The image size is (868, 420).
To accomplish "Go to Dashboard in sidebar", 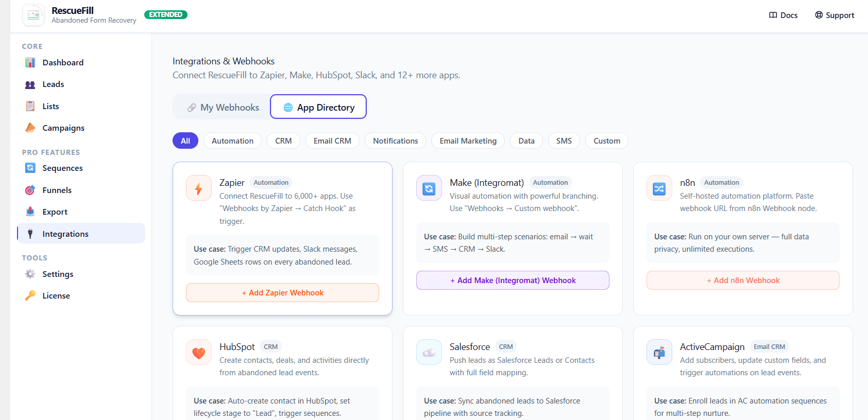I will 81,62.
